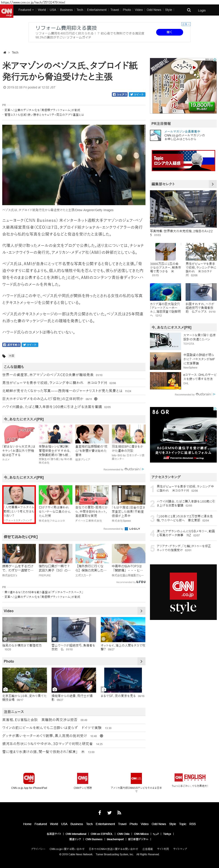Open footer サイトマップ link
This screenshot has width=219, height=868.
(x=180, y=849)
